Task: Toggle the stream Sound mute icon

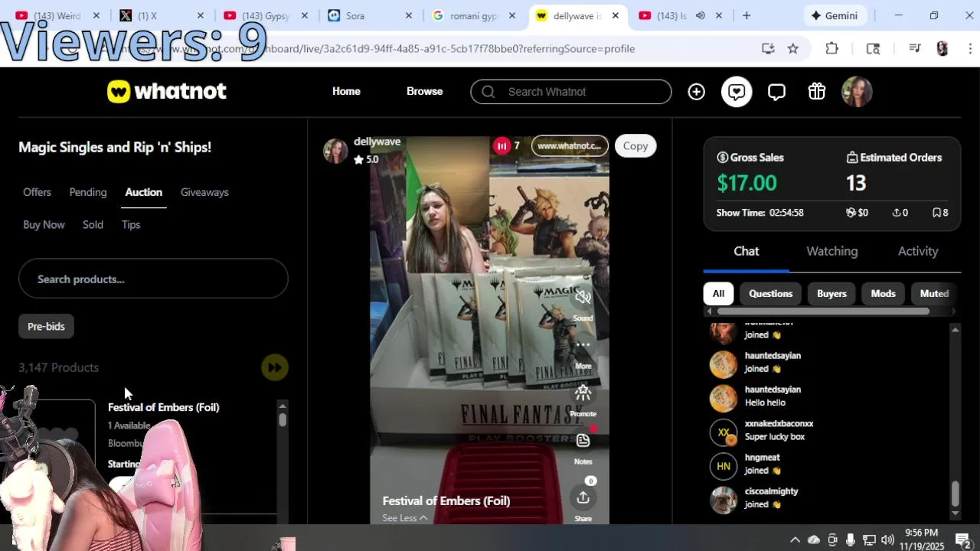Action: (x=583, y=298)
